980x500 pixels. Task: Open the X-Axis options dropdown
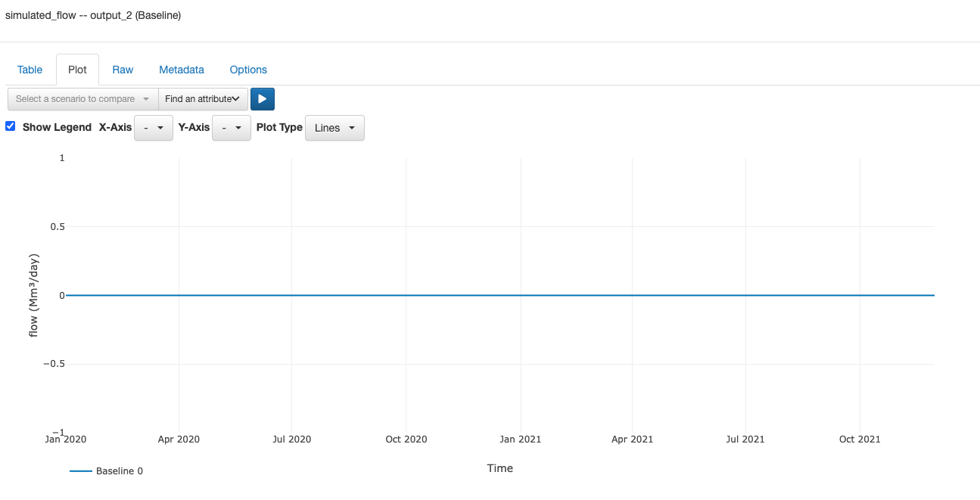click(x=154, y=128)
